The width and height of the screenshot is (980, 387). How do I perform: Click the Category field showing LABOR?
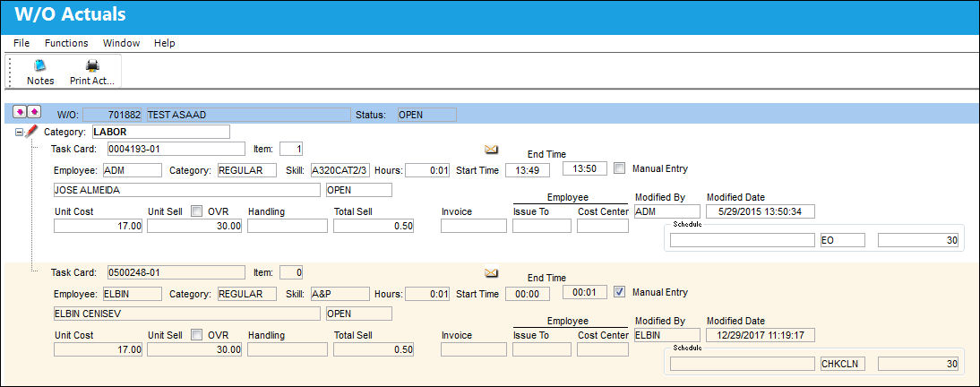coord(160,132)
